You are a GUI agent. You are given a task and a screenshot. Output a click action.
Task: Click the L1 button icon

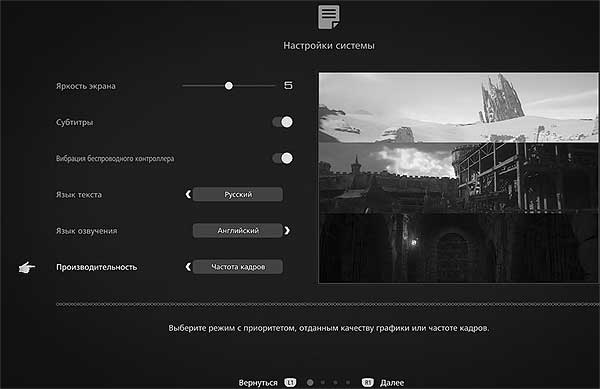pos(290,382)
